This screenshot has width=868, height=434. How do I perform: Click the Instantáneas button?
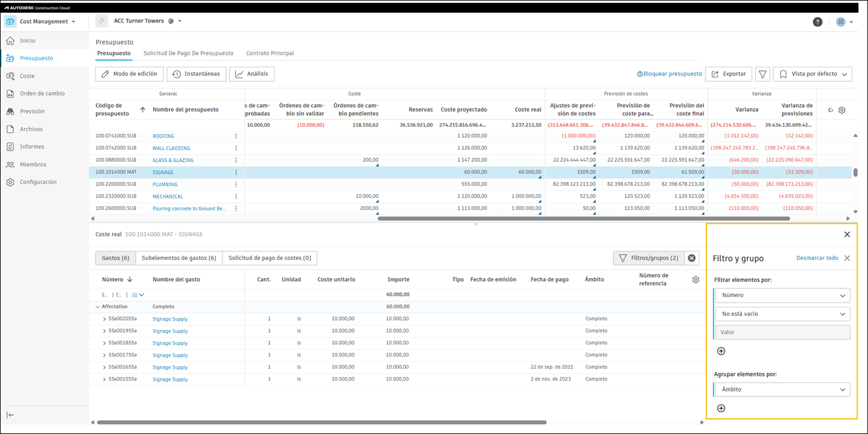[x=196, y=74]
